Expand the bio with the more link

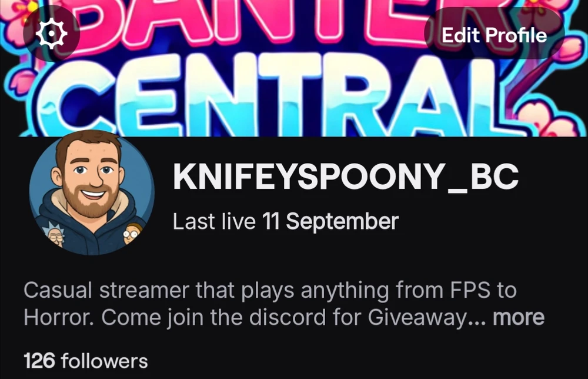[x=518, y=317]
